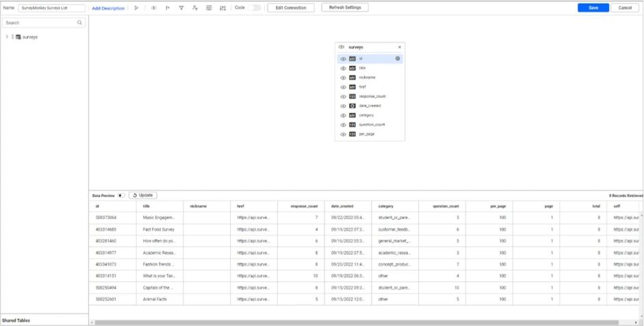Click the str type icon of id

coord(352,59)
